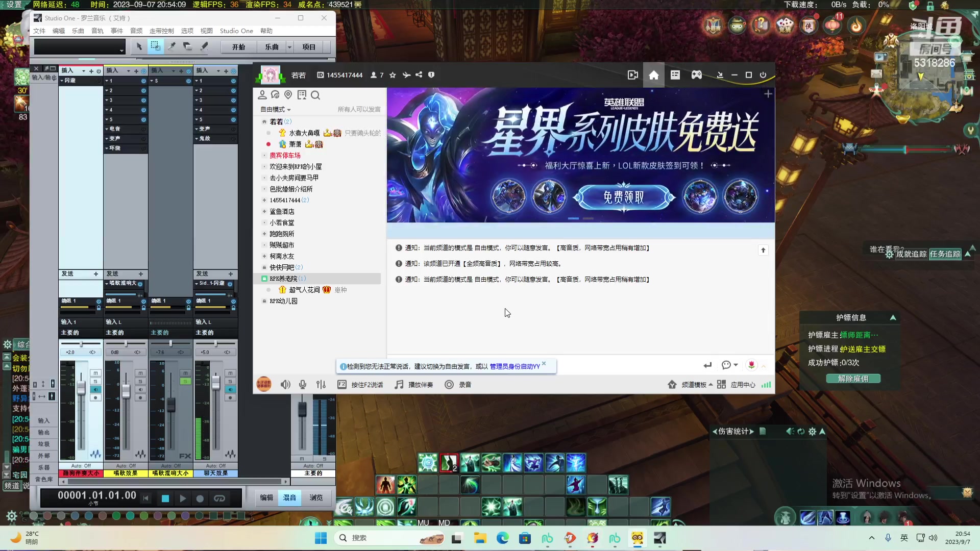
Task: Mute the 唱歌效果 channel
Action: [140, 373]
